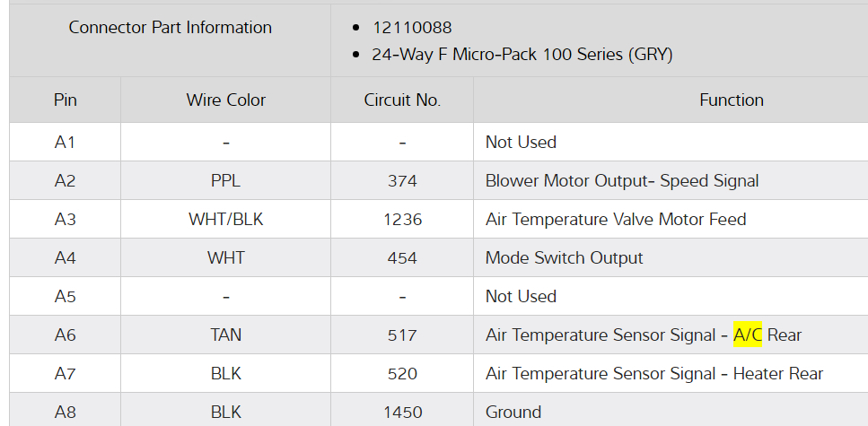Click circuit number 1236

[402, 219]
